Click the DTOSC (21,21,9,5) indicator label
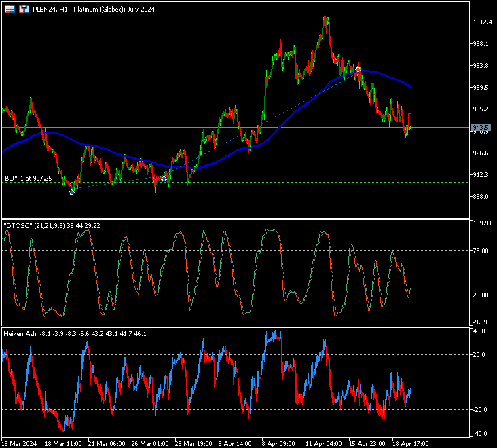 (x=52, y=225)
